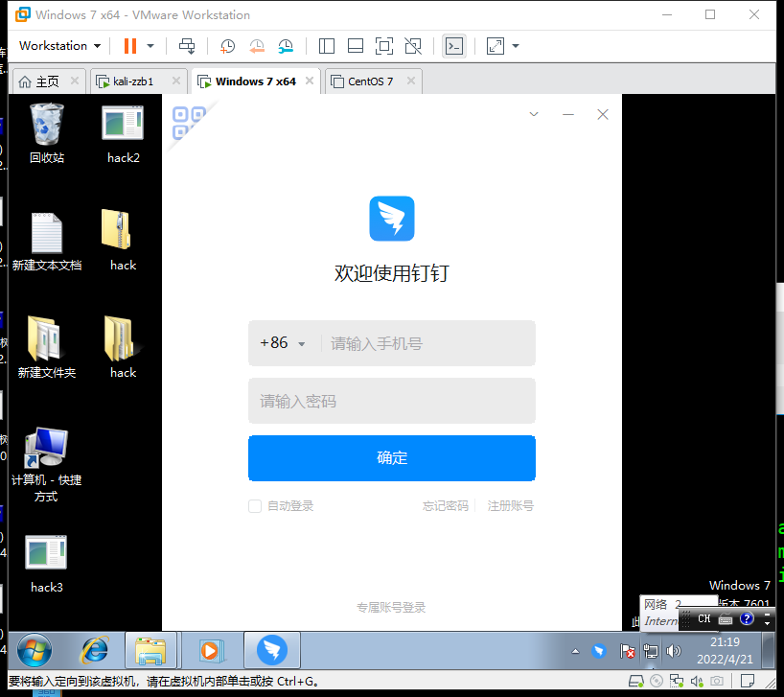Select the 新建文本文档 text document icon

tap(47, 242)
